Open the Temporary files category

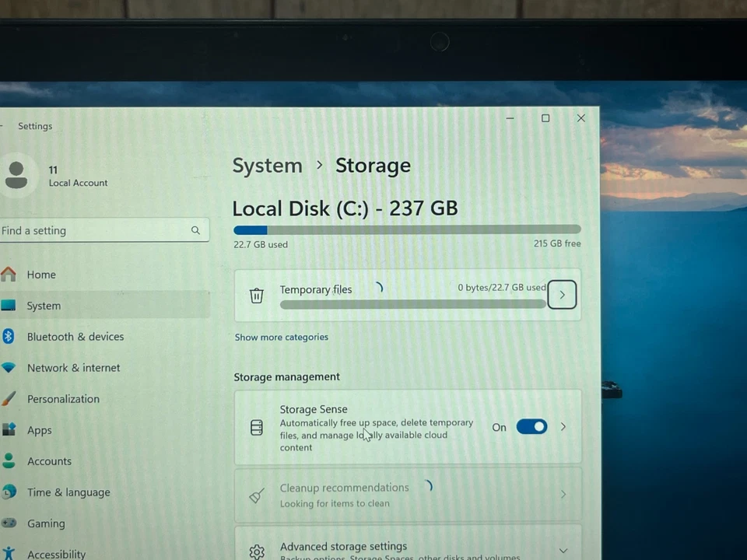pyautogui.click(x=408, y=296)
